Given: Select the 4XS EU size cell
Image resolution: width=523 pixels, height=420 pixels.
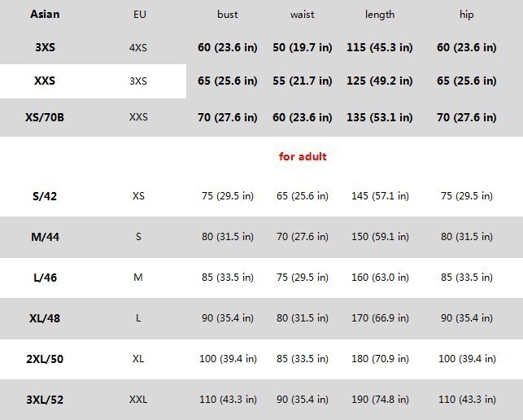Looking at the screenshot, I should point(137,48).
